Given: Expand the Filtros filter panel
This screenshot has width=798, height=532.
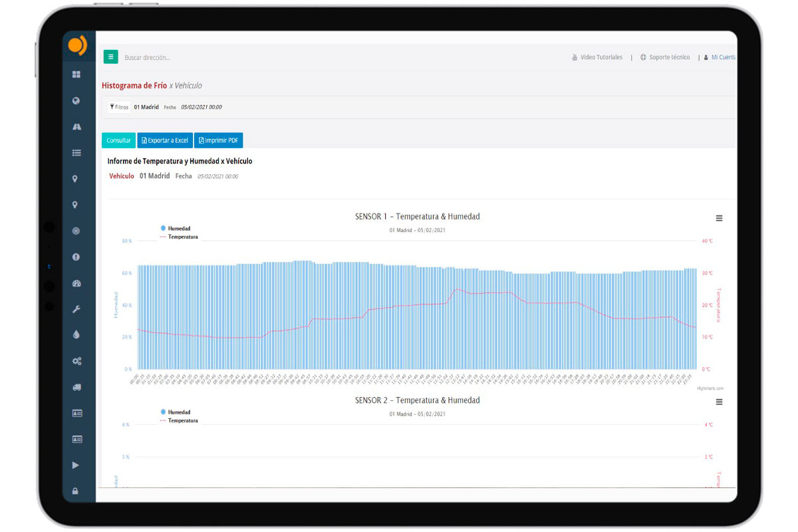Looking at the screenshot, I should point(119,107).
